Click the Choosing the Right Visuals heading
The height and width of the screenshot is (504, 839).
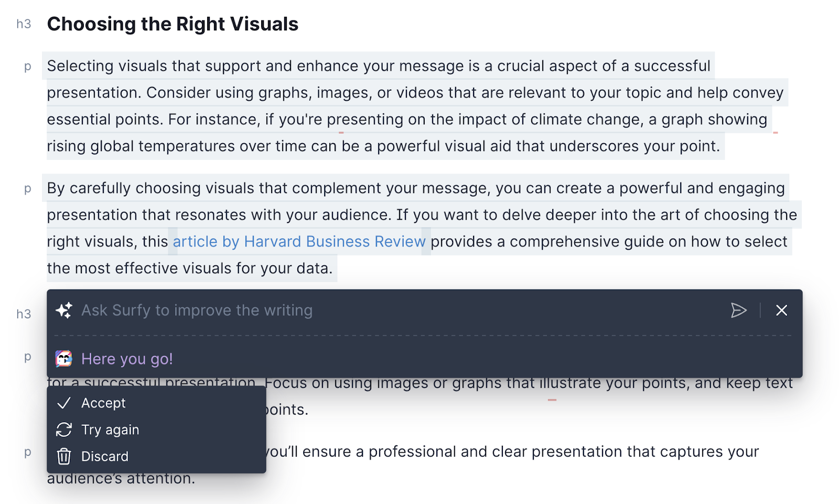[173, 24]
